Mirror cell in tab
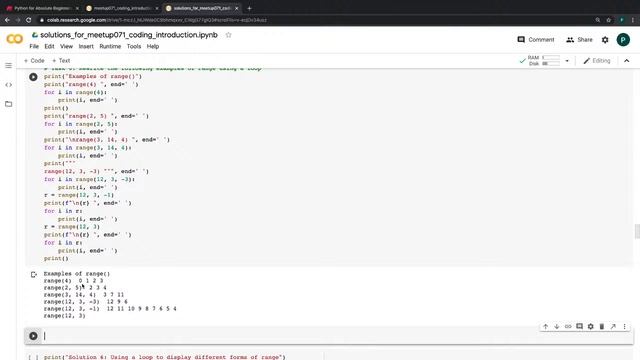Image resolution: width=640 pixels, height=360 pixels. [613, 327]
